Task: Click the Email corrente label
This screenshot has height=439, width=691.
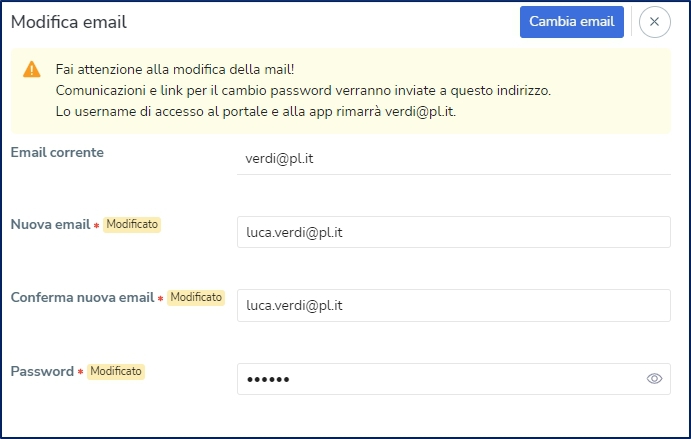Action: click(x=57, y=153)
